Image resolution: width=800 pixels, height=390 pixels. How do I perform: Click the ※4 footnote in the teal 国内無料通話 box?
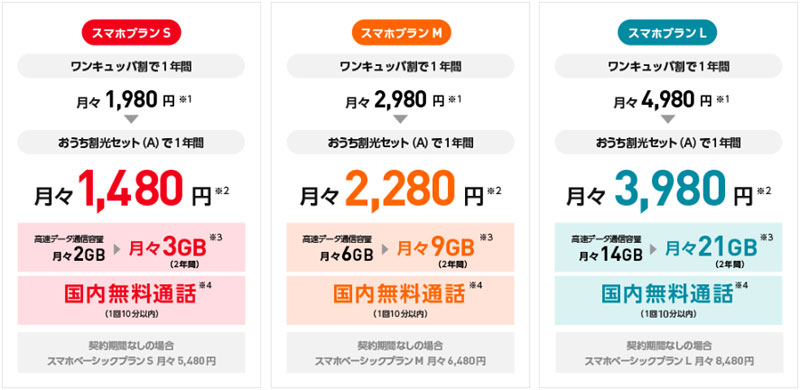(x=741, y=285)
